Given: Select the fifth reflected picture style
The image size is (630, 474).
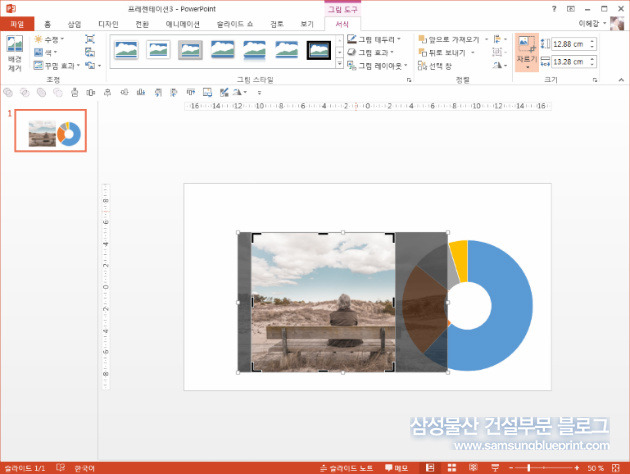Looking at the screenshot, I should point(255,50).
